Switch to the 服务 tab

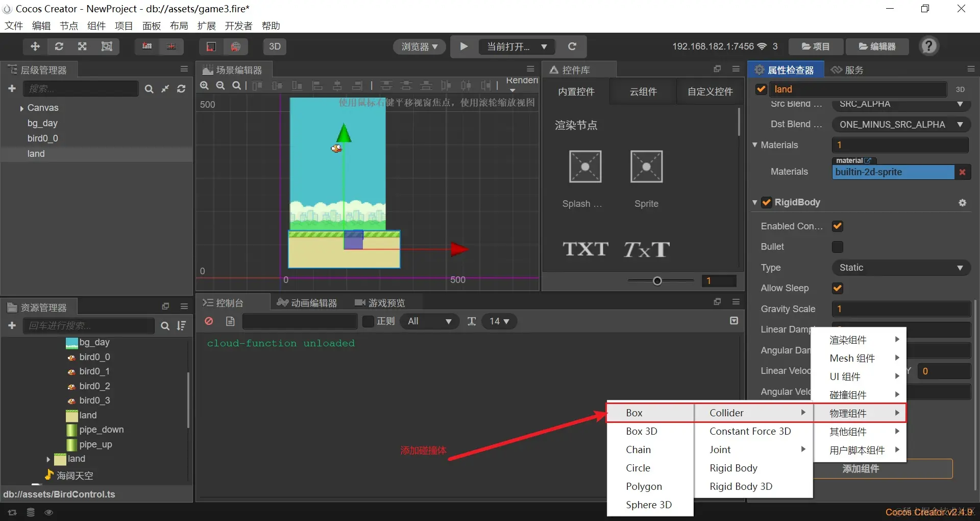(x=848, y=70)
